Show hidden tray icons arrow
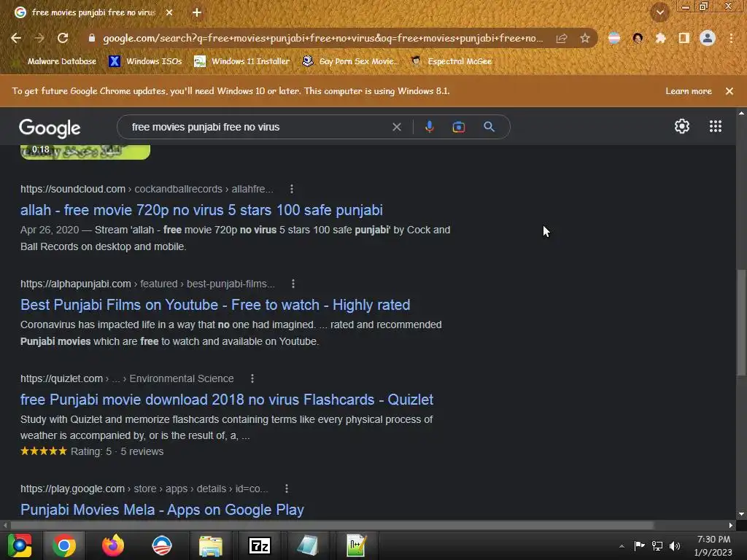Image resolution: width=747 pixels, height=560 pixels. coord(622,545)
